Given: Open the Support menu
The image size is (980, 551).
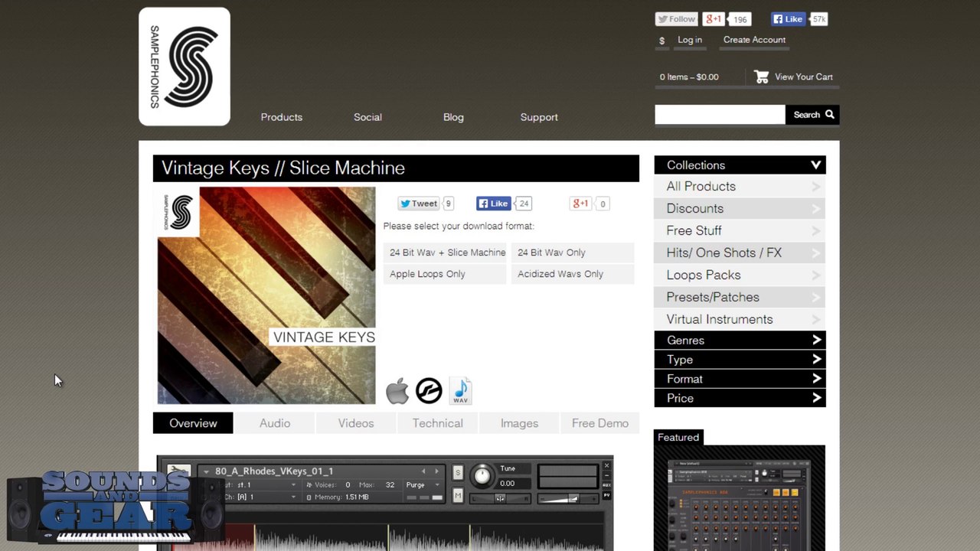Looking at the screenshot, I should tap(539, 117).
